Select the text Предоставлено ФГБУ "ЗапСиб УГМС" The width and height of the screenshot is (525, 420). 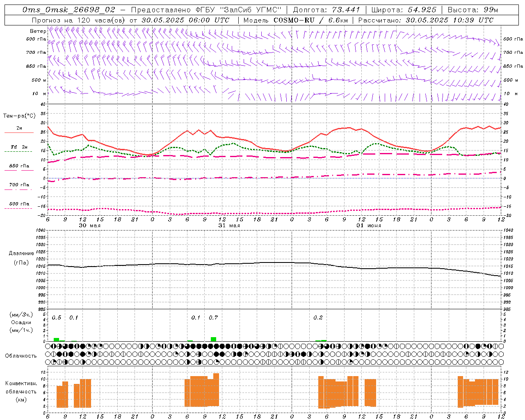click(206, 10)
